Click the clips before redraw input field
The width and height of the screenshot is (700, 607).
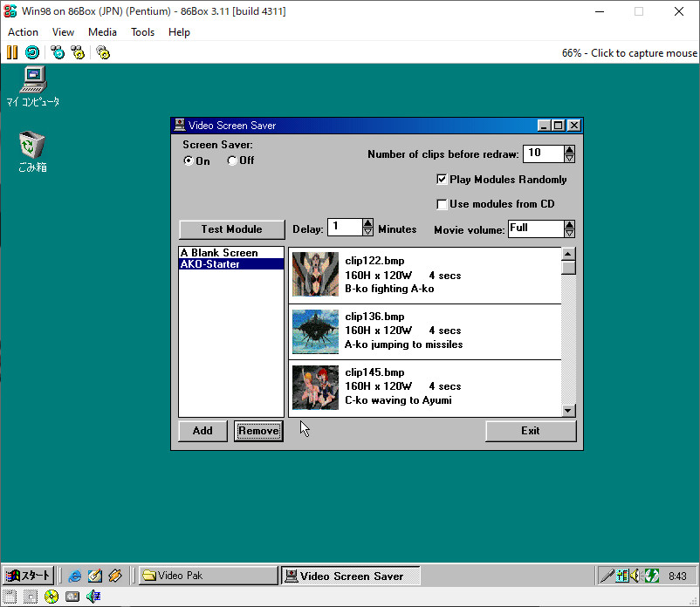[x=544, y=153]
